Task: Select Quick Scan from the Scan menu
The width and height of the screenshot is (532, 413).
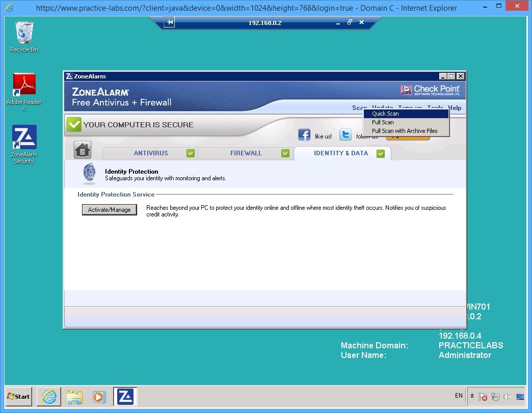Action: pos(385,114)
